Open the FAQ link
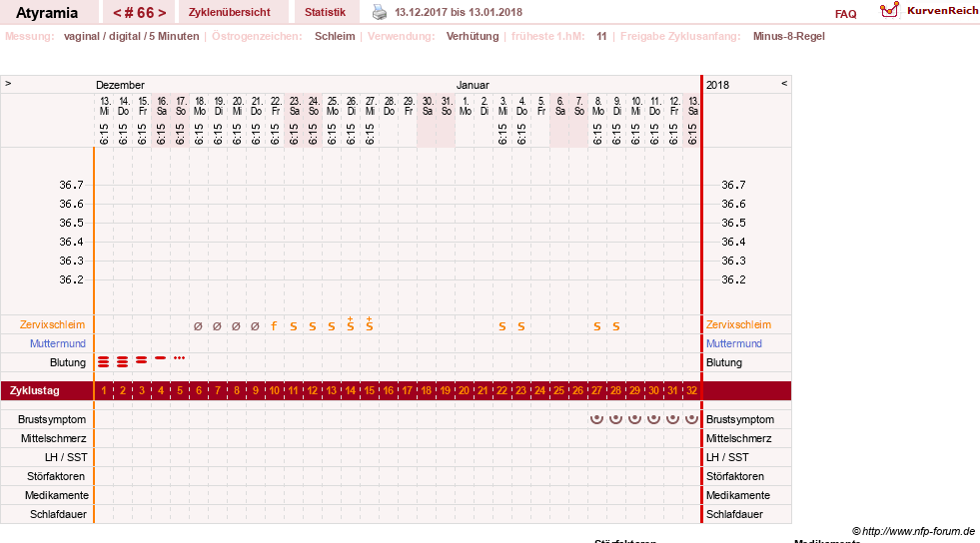 845,14
